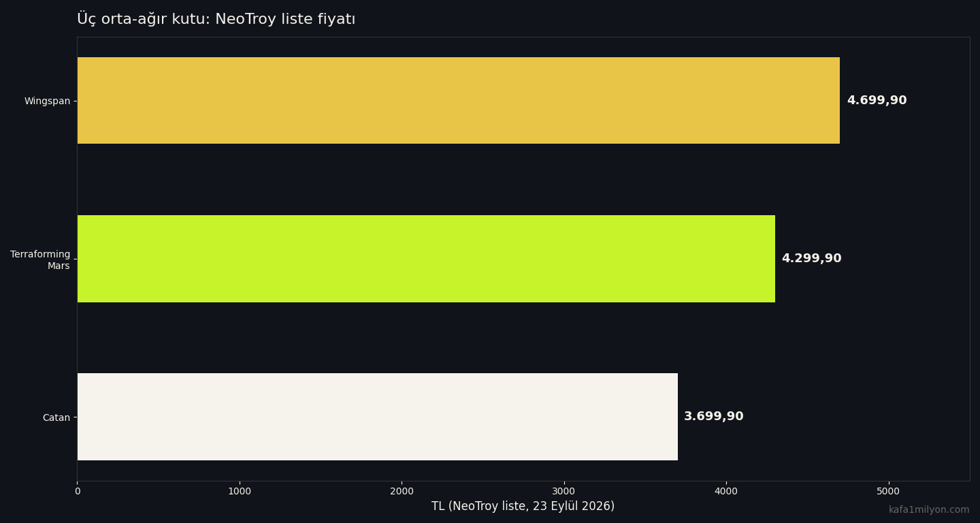This screenshot has width=980, height=523.
Task: Click the 3000 tick label on x-axis
Action: click(x=564, y=492)
